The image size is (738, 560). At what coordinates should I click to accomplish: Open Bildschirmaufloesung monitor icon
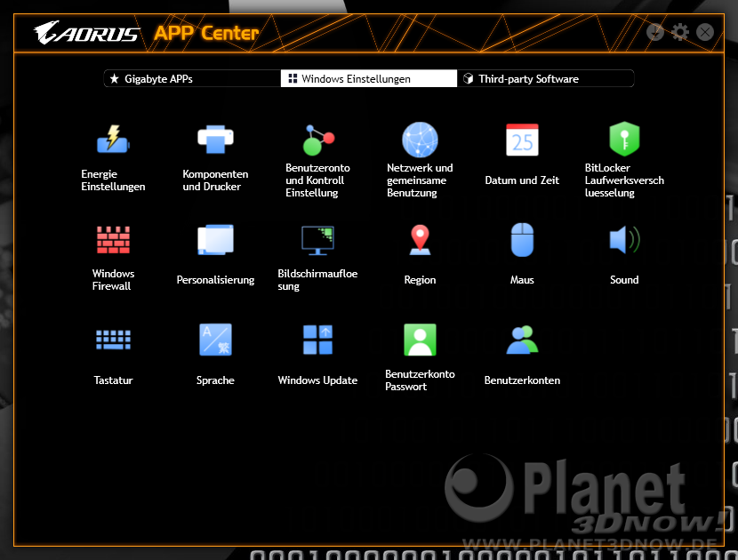317,241
